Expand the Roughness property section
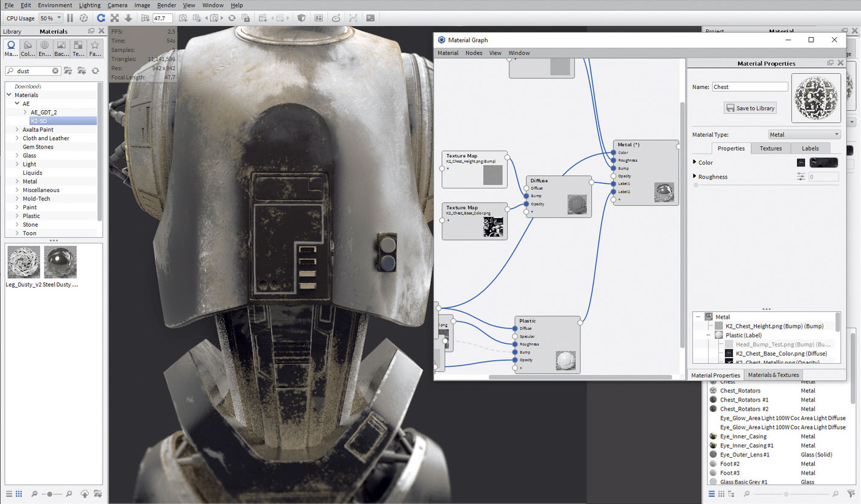 tap(695, 177)
